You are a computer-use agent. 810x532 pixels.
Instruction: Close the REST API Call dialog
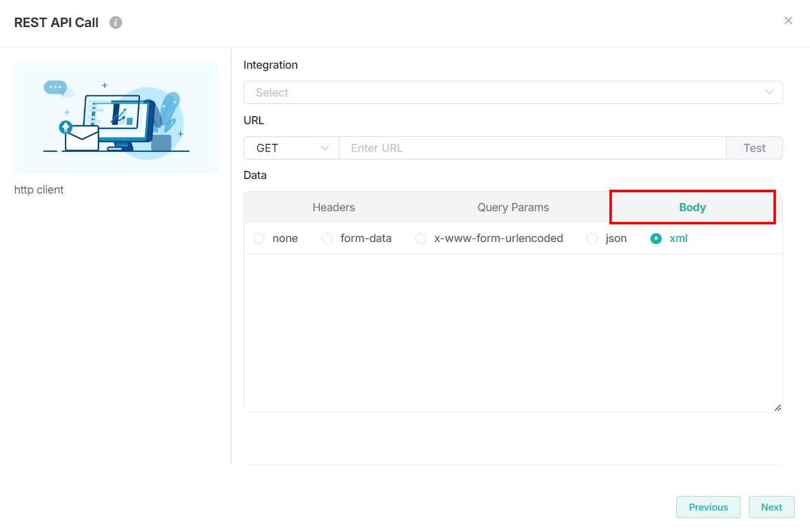[x=788, y=21]
